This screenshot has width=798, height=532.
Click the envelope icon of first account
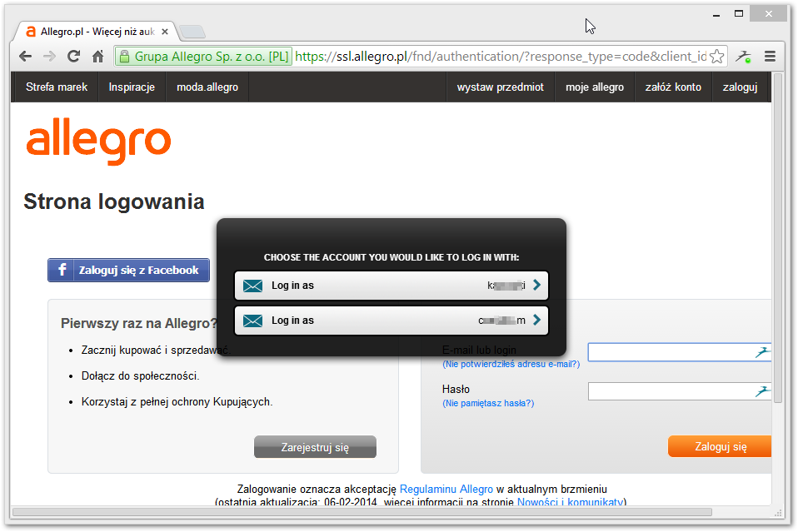[x=252, y=286]
